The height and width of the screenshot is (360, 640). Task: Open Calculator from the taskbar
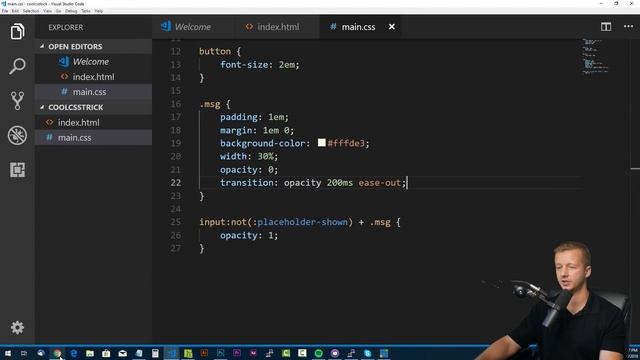coord(155,353)
